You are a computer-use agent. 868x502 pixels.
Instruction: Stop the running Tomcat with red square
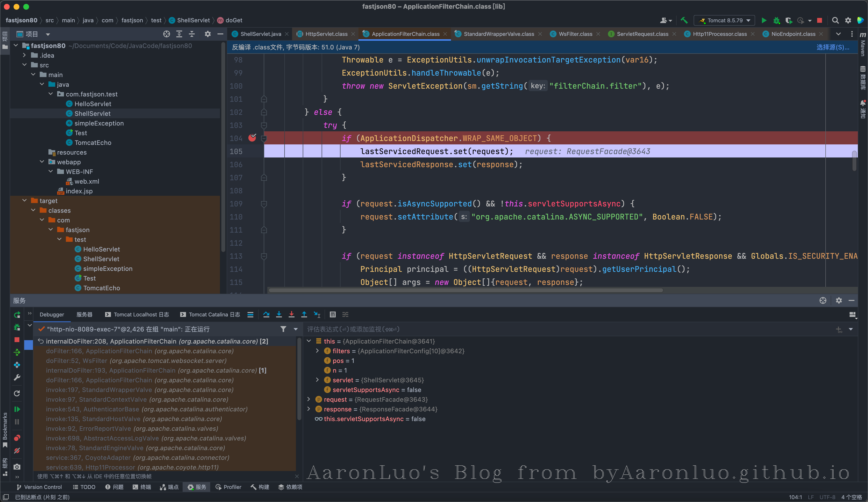819,20
